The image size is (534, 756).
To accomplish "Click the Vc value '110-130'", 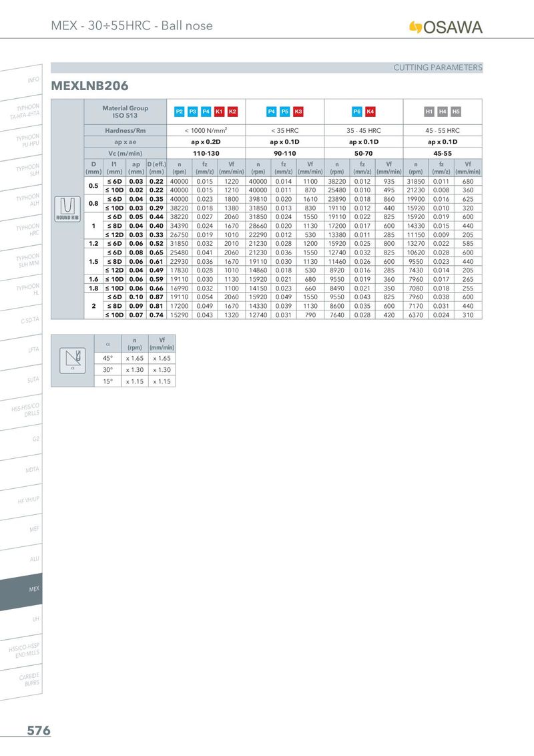I will (x=206, y=154).
